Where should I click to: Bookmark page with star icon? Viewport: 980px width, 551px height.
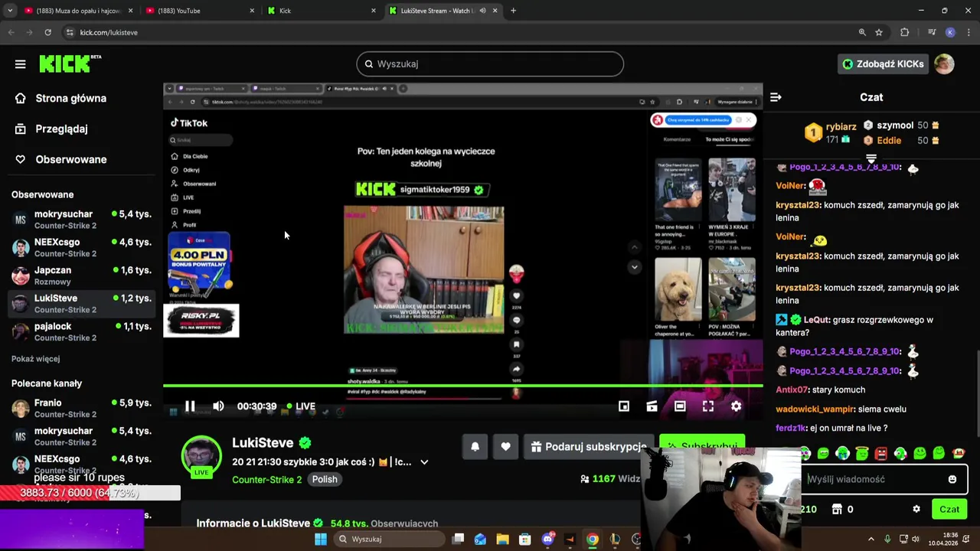[x=879, y=32]
